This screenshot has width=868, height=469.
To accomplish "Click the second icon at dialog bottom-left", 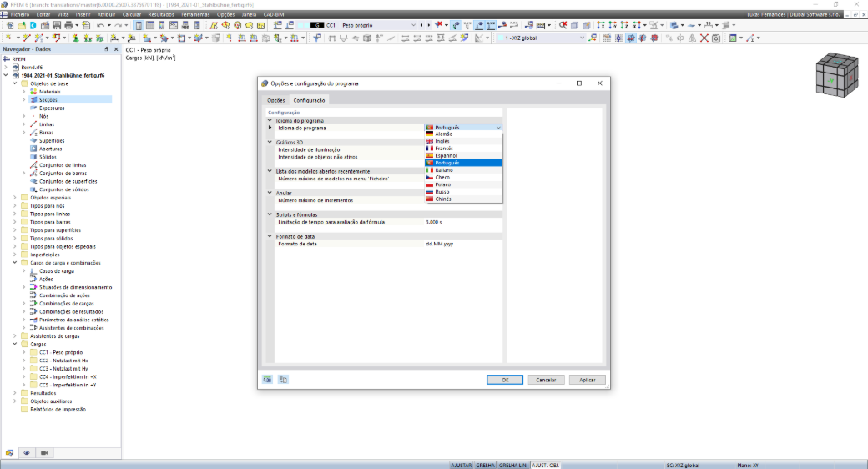I will (283, 380).
